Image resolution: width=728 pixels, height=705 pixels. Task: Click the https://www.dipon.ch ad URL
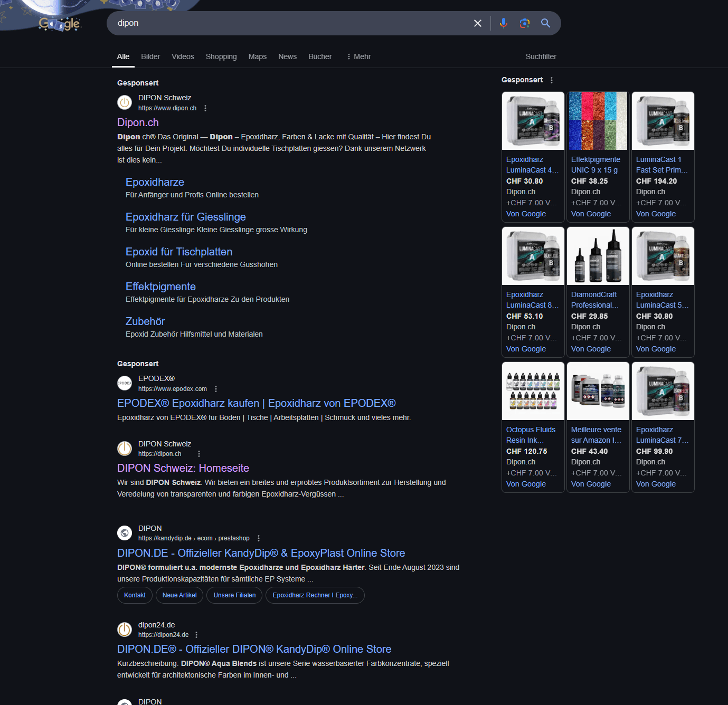click(x=167, y=108)
